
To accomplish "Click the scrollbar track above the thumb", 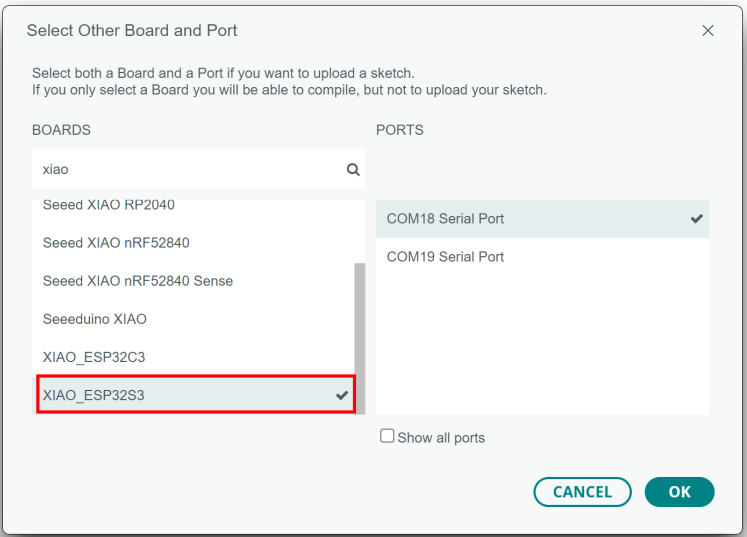I will [360, 230].
